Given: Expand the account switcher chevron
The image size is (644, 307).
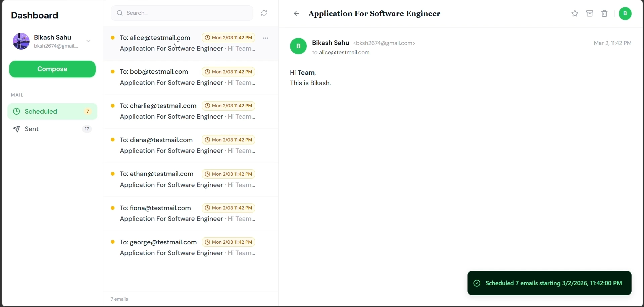Looking at the screenshot, I should 89,41.
